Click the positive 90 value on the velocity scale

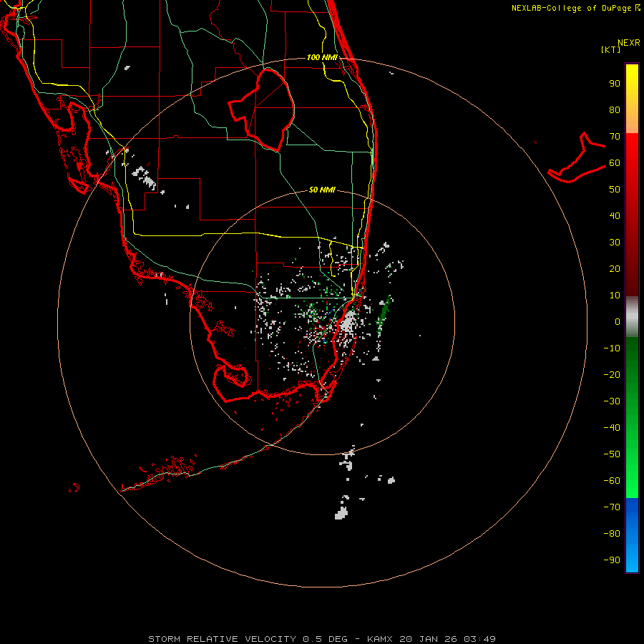[x=615, y=84]
